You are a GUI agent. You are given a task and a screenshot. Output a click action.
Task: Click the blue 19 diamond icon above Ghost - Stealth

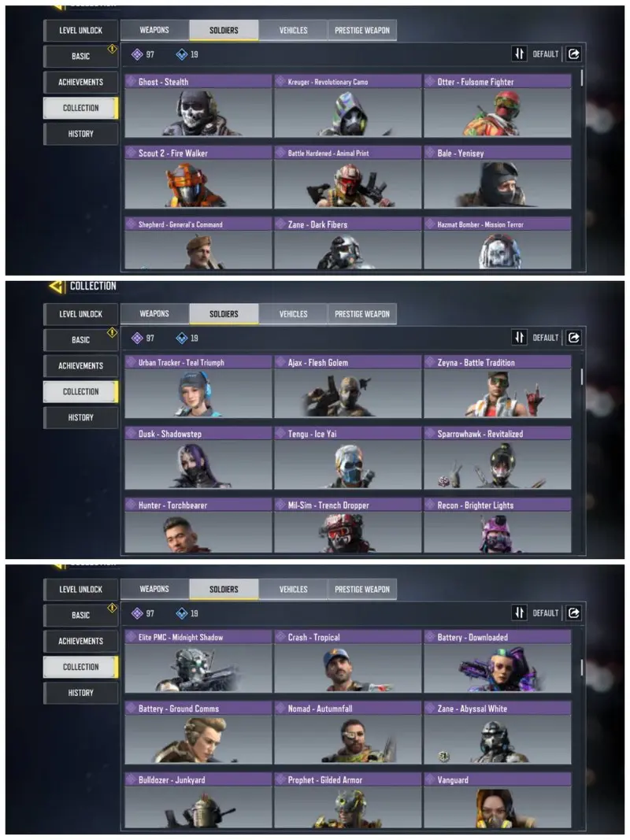[182, 54]
